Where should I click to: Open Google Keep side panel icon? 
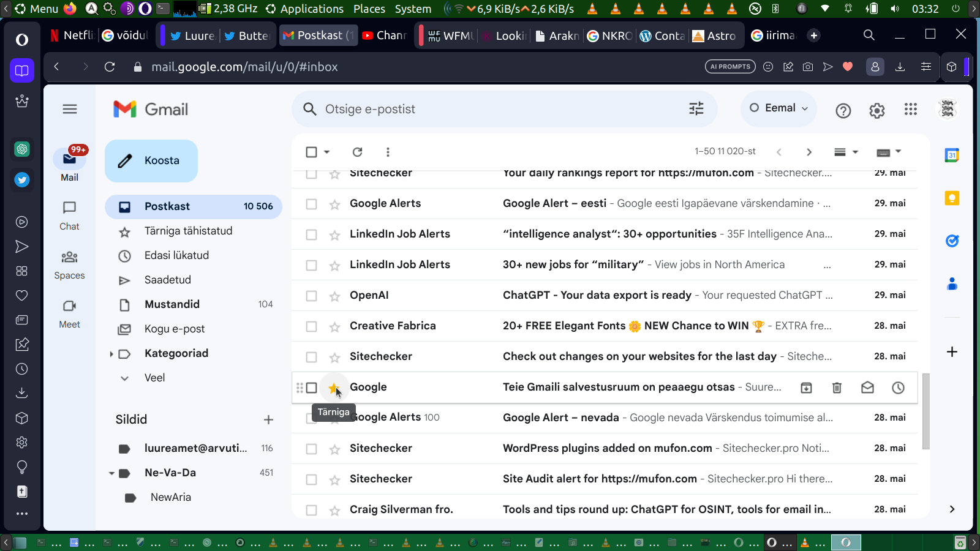tap(952, 198)
